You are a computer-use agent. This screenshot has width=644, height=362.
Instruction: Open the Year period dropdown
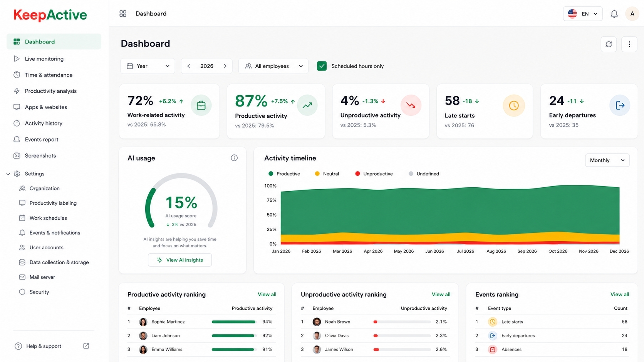[148, 66]
